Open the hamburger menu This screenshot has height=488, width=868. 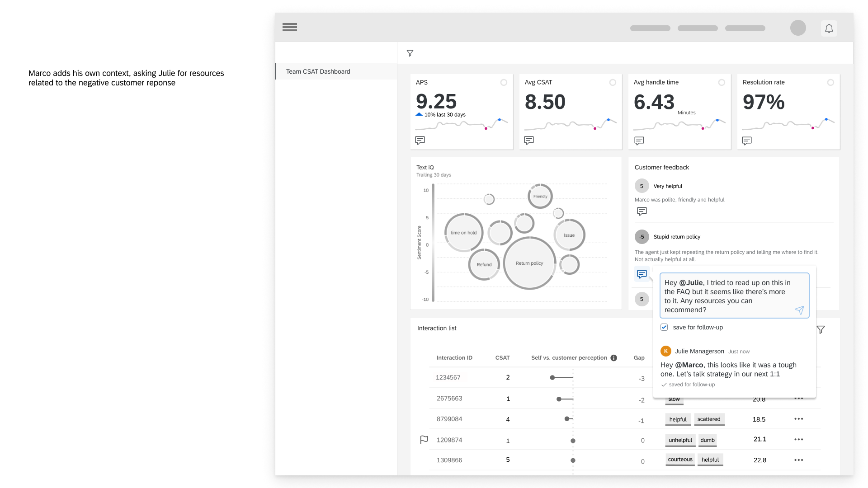[290, 27]
